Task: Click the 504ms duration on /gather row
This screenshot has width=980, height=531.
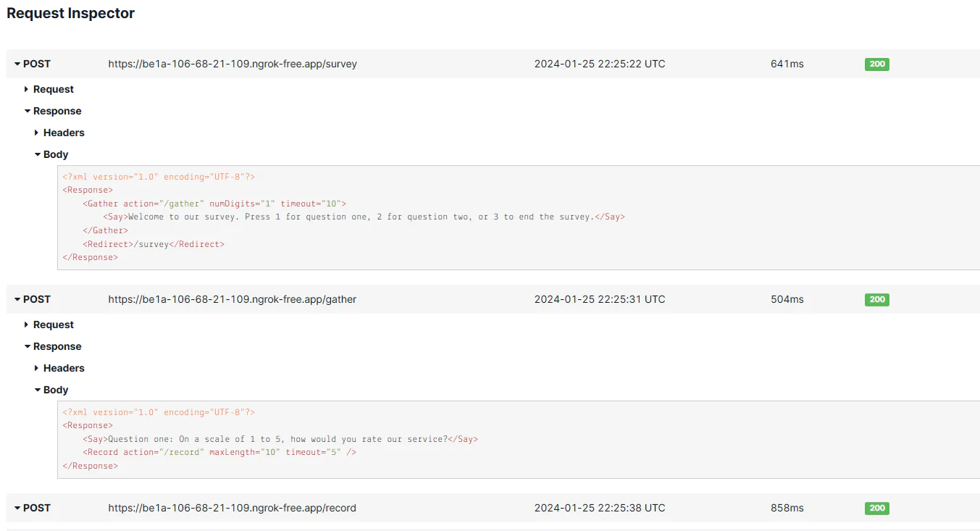Action: (787, 299)
